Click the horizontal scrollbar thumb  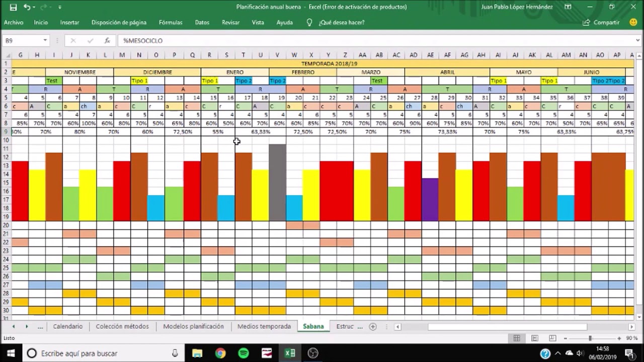point(507,326)
